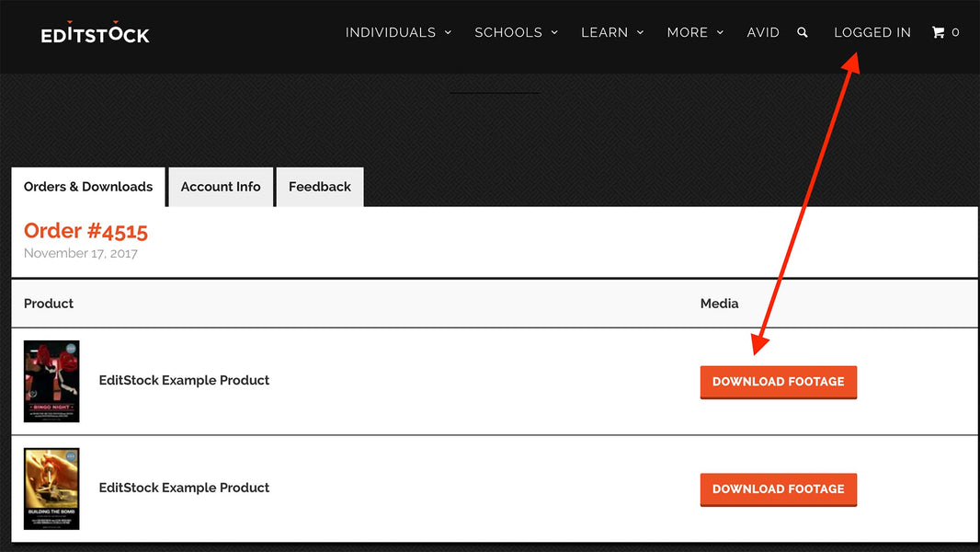This screenshot has height=552, width=980.
Task: Download footage for the second product
Action: (778, 489)
